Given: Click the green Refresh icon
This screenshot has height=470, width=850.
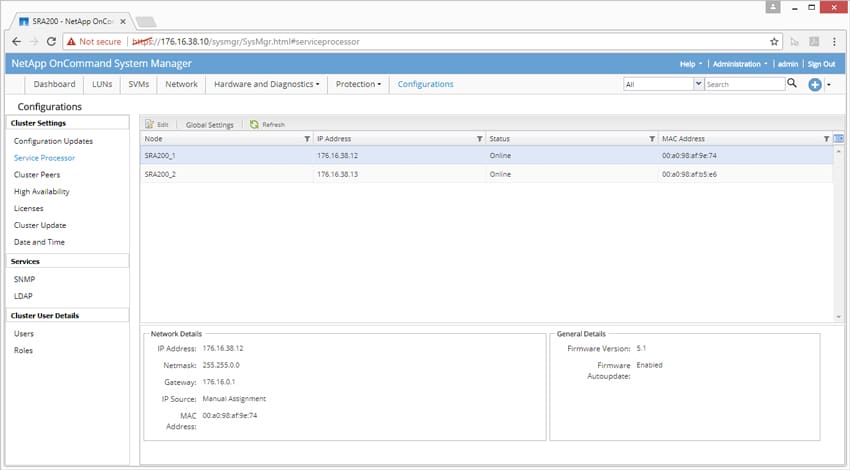Looking at the screenshot, I should 254,124.
